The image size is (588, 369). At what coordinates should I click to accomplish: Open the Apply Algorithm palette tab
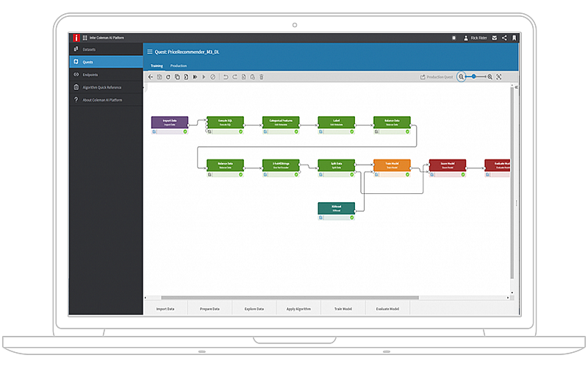[x=298, y=309]
